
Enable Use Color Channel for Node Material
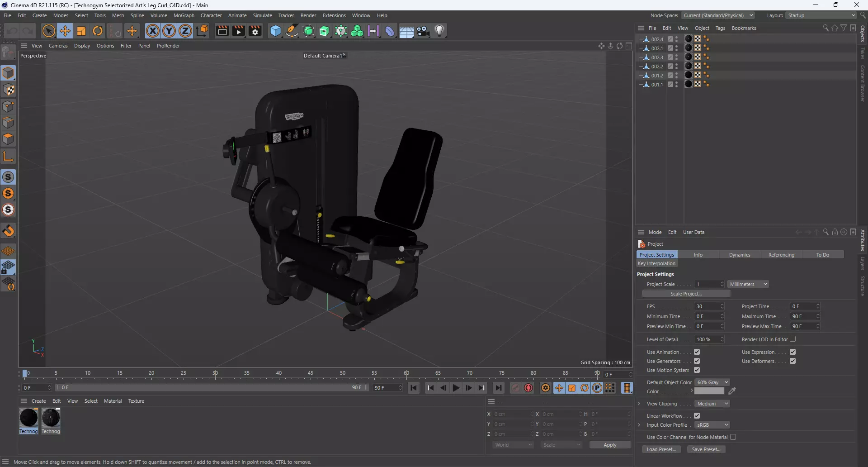(733, 437)
